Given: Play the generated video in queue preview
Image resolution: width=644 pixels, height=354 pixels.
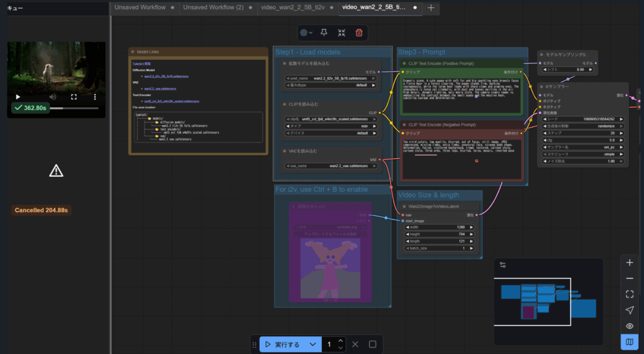Looking at the screenshot, I should [18, 97].
